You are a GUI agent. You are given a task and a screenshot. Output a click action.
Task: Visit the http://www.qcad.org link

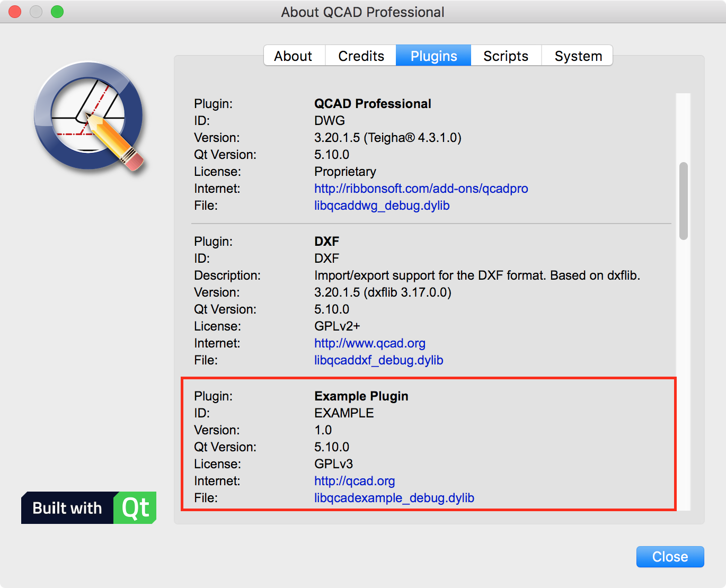tap(369, 343)
